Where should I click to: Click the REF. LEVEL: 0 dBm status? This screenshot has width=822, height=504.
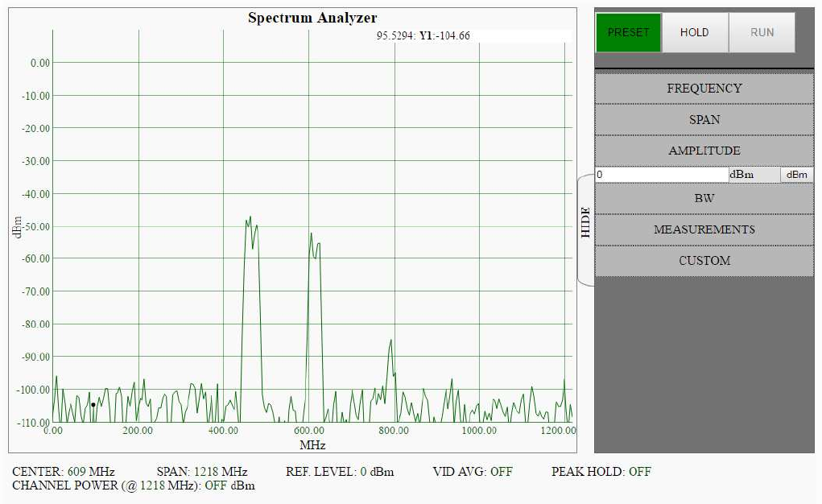[340, 472]
